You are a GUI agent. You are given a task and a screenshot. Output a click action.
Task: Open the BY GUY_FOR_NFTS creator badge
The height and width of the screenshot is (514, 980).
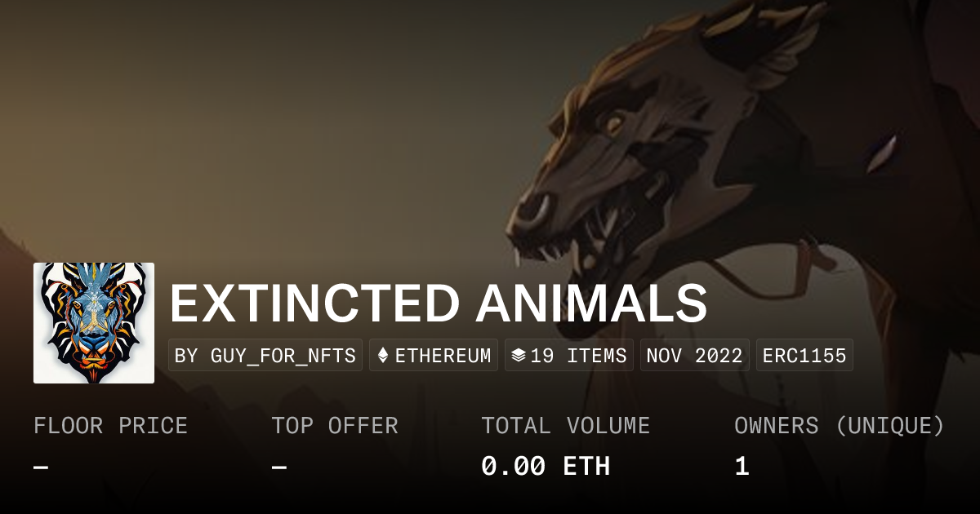(x=265, y=356)
